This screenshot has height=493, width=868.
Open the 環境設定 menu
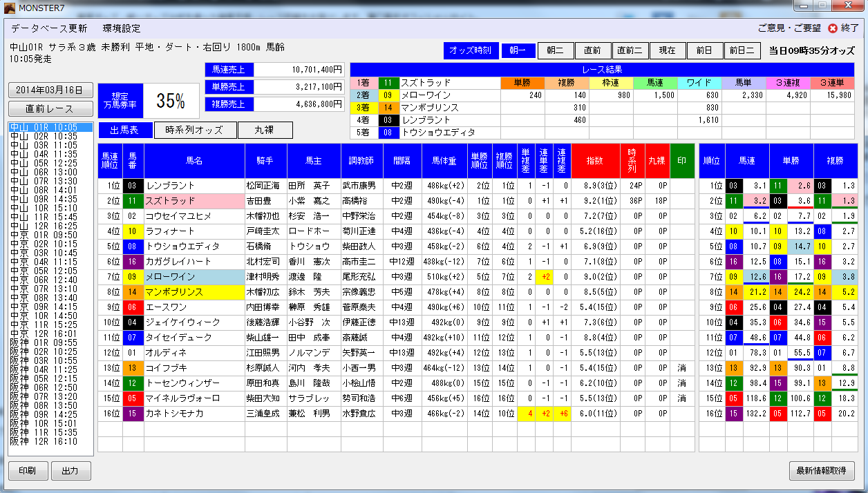point(122,28)
